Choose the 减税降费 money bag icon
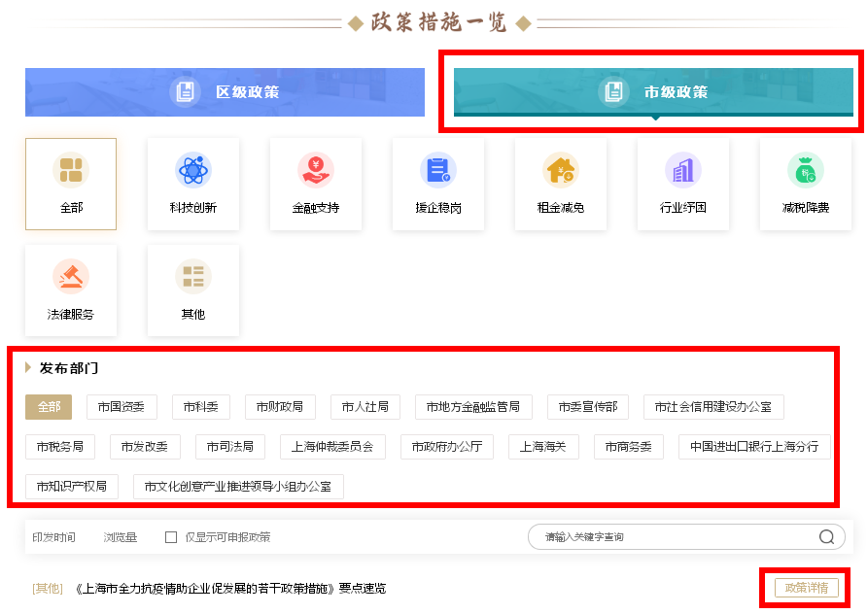The width and height of the screenshot is (868, 614). click(806, 170)
